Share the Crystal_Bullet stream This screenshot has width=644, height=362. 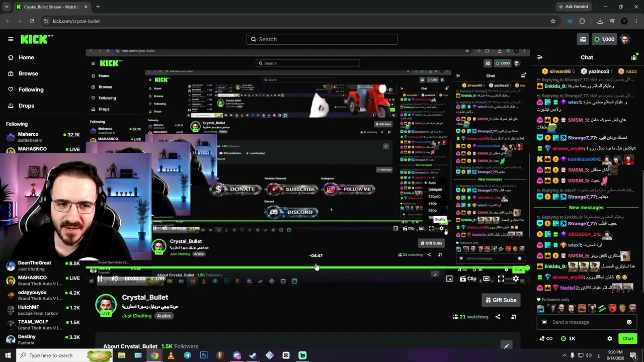[x=498, y=317]
